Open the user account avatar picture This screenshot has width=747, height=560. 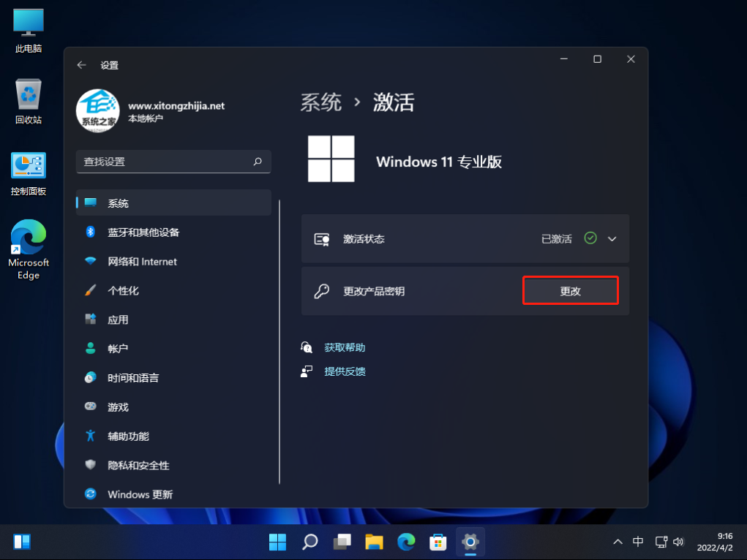[97, 110]
